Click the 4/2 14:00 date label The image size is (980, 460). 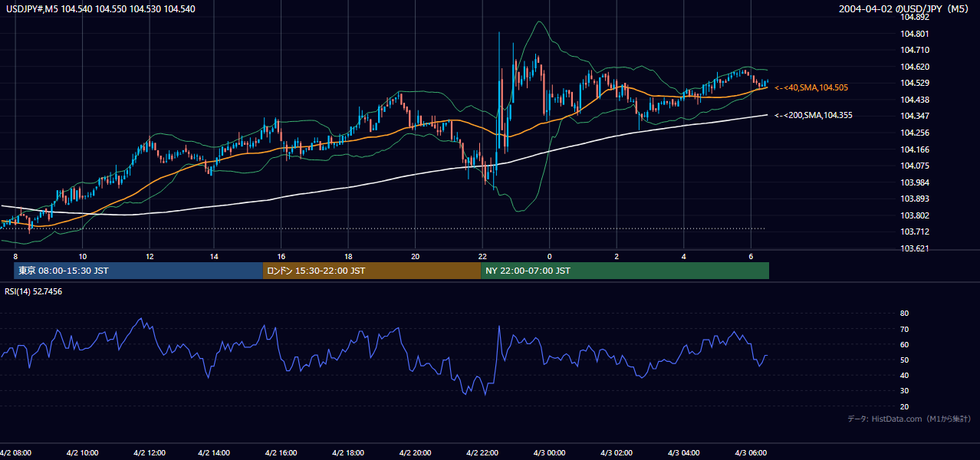[215, 452]
